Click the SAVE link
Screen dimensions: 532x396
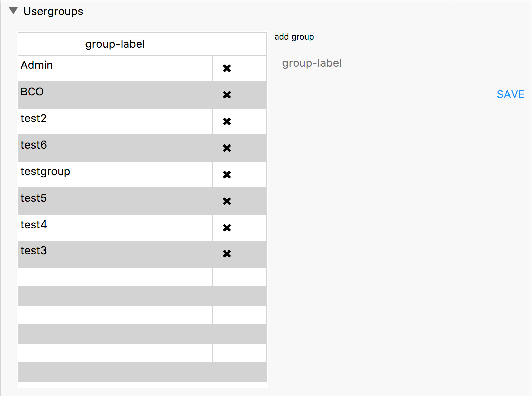pos(510,94)
